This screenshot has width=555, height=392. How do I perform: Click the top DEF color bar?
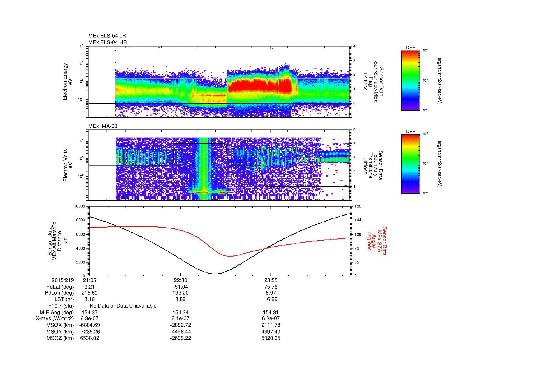(410, 80)
